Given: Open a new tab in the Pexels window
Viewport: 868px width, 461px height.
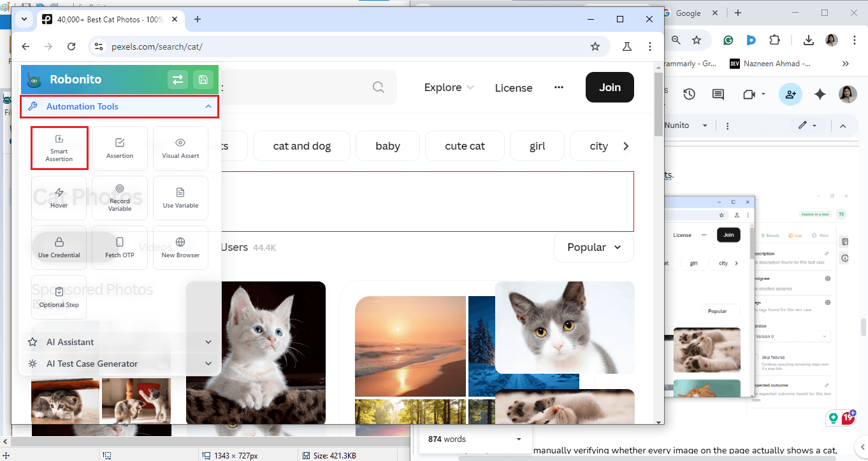Looking at the screenshot, I should (198, 19).
